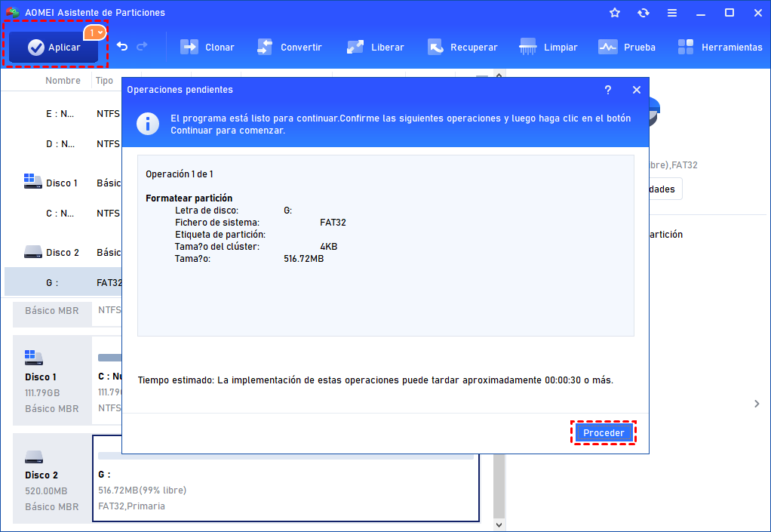The height and width of the screenshot is (532, 771).
Task: Open the Limpiar tool
Action: [x=549, y=47]
